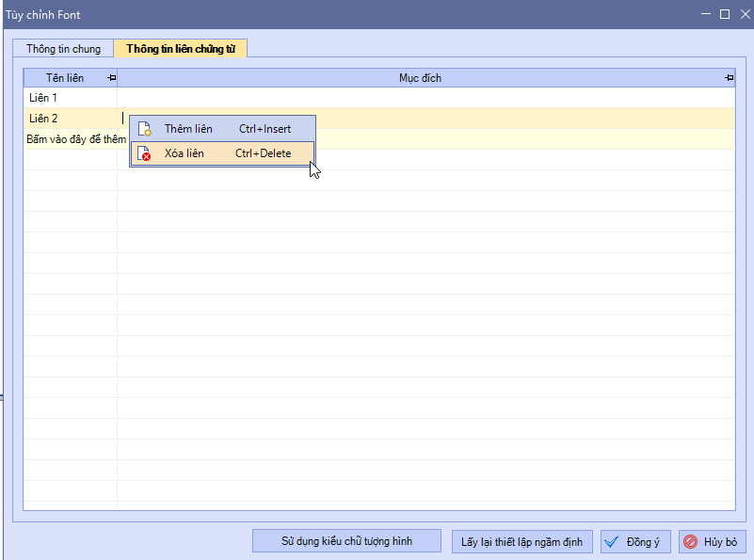Click the Mục đích cell of Liên 1
The height and width of the screenshot is (560, 754).
[424, 98]
